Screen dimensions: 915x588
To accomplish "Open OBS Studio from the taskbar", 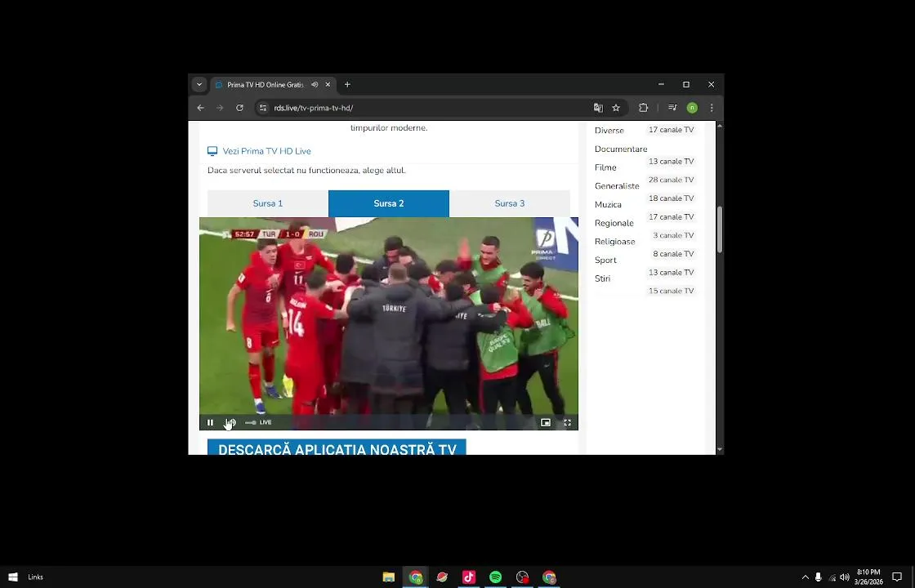I will 522,577.
